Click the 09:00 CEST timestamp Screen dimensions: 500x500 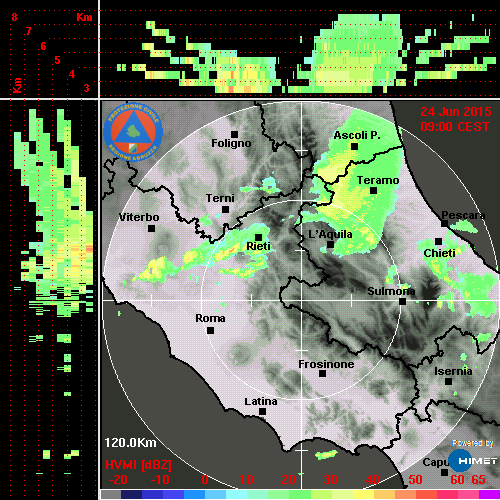coord(455,127)
